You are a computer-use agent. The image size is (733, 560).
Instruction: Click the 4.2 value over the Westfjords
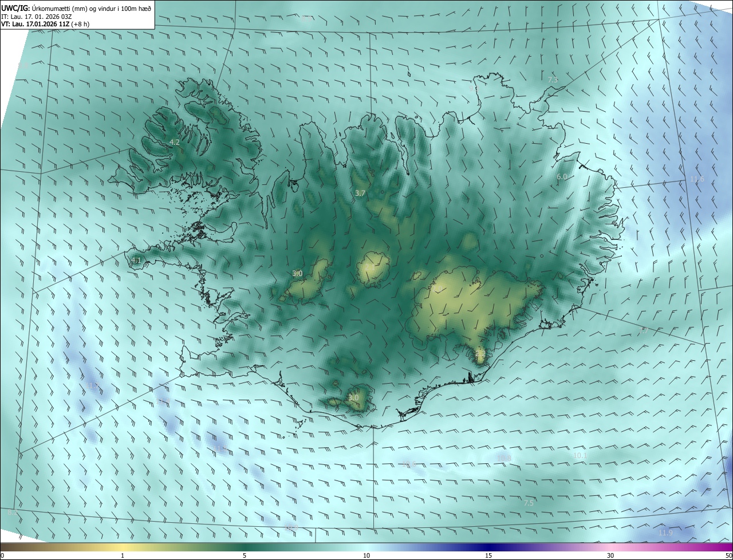pos(175,142)
